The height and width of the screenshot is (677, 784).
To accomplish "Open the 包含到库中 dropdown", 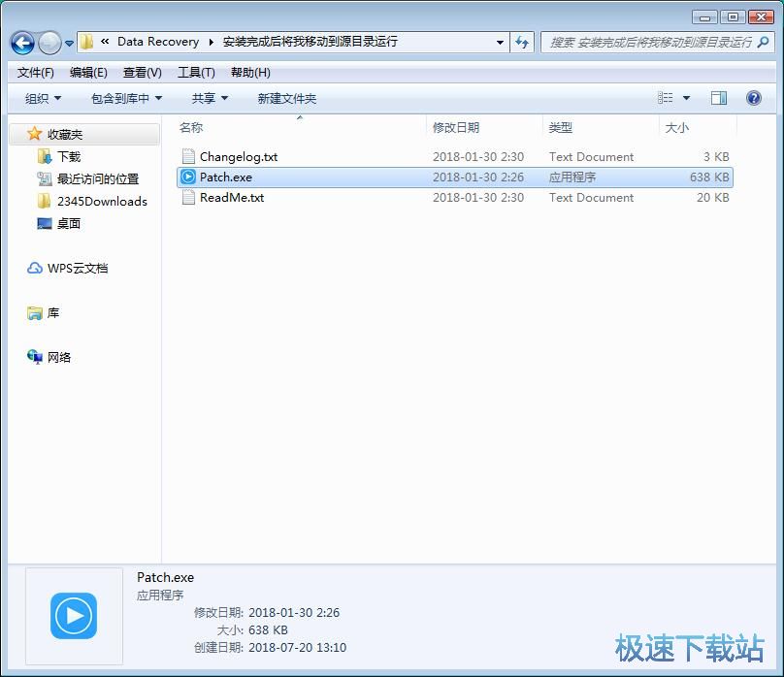I will (x=126, y=98).
